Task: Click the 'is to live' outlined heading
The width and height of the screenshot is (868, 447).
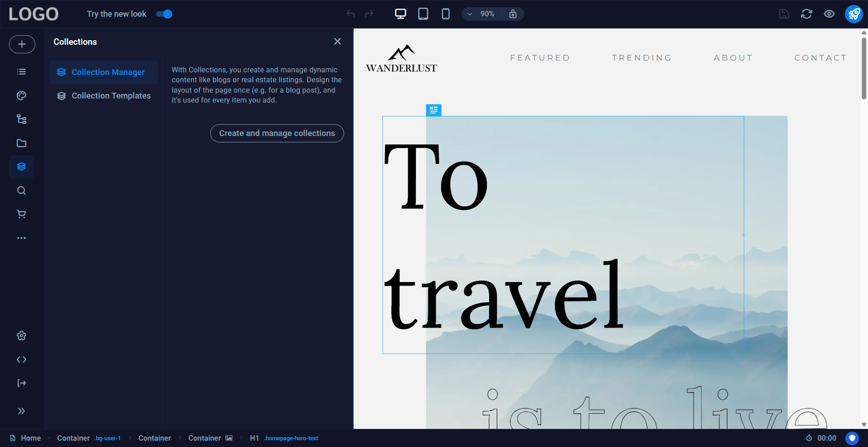Action: [654, 407]
